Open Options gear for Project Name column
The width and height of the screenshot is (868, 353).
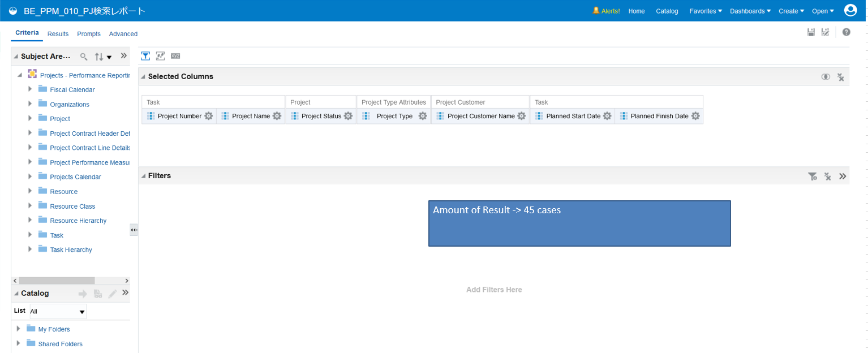[x=277, y=115]
